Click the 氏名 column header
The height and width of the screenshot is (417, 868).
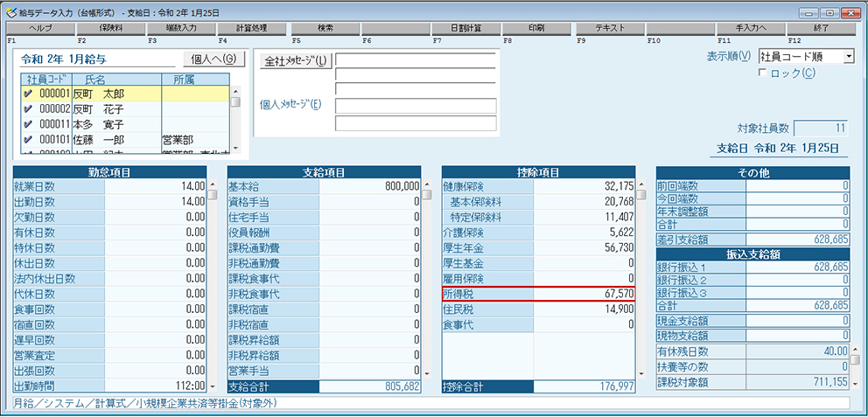[116, 80]
